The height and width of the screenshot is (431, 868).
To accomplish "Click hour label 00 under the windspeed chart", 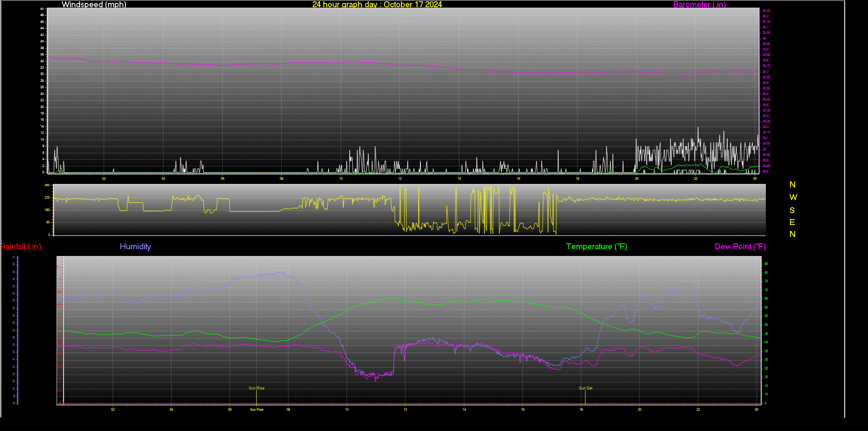I will pyautogui.click(x=755, y=178).
